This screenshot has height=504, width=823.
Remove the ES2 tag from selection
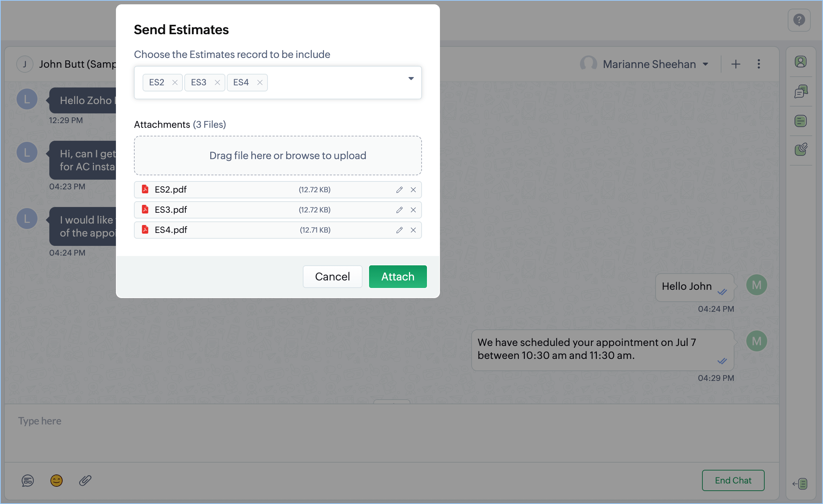point(175,82)
